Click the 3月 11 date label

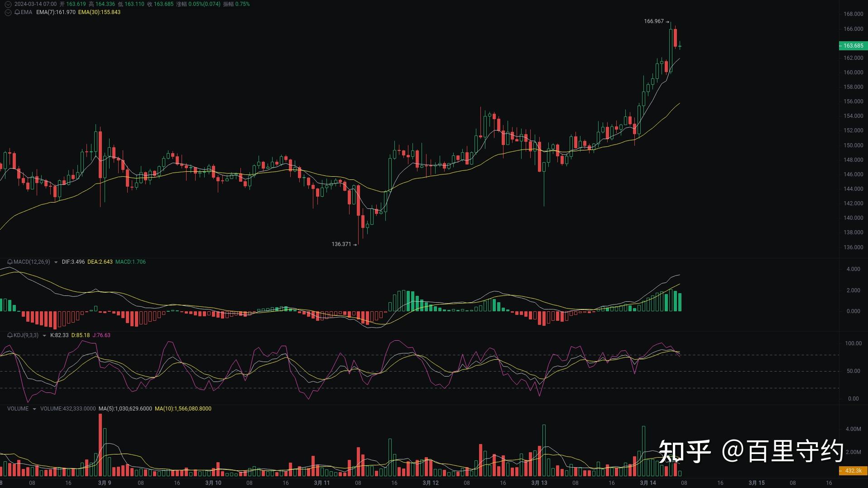[322, 483]
